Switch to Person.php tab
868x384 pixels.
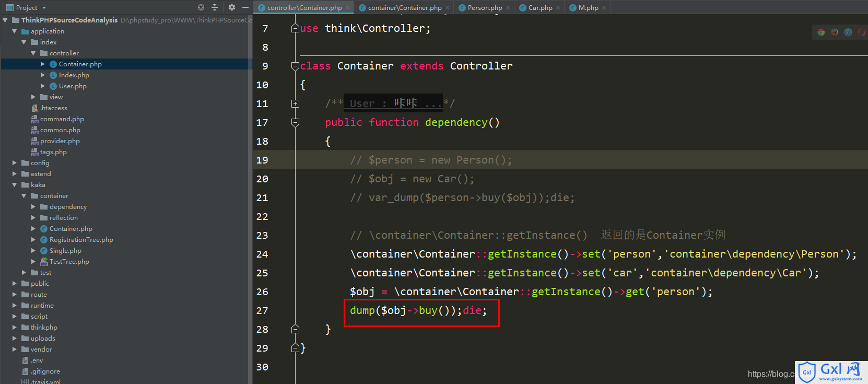[x=485, y=8]
